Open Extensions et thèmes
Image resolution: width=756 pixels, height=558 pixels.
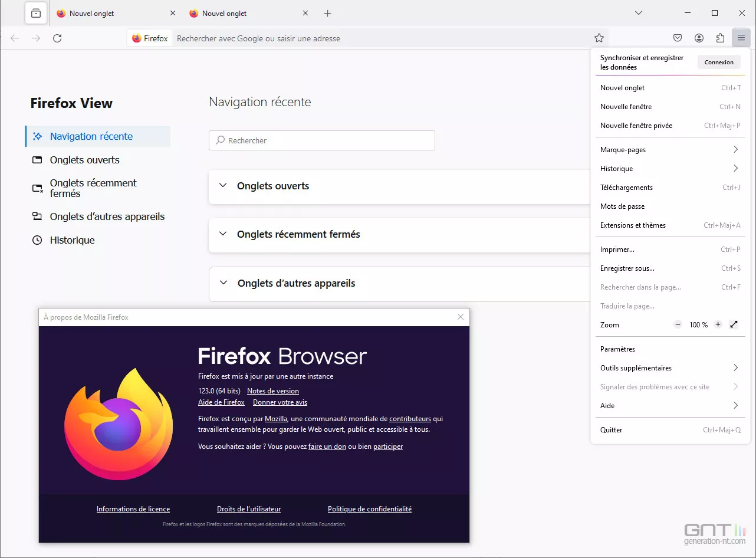pos(670,225)
